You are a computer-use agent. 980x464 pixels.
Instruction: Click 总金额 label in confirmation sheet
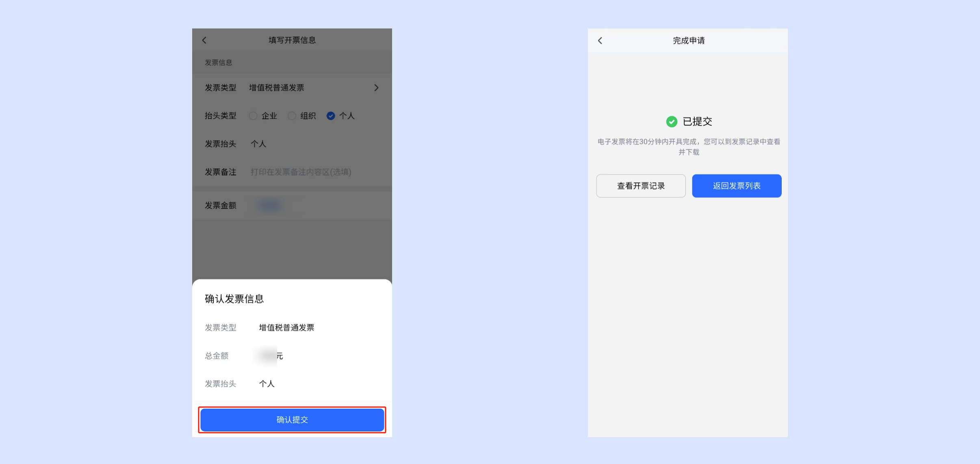tap(217, 356)
